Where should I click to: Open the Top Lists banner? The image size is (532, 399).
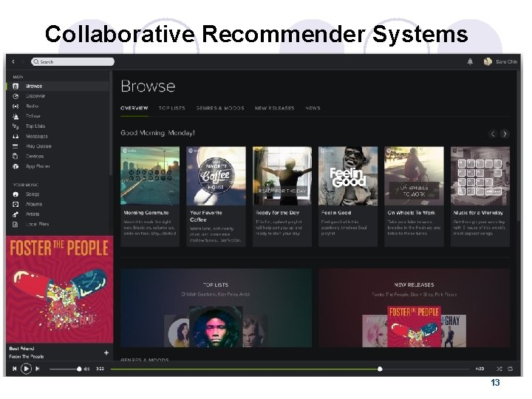tap(216, 307)
